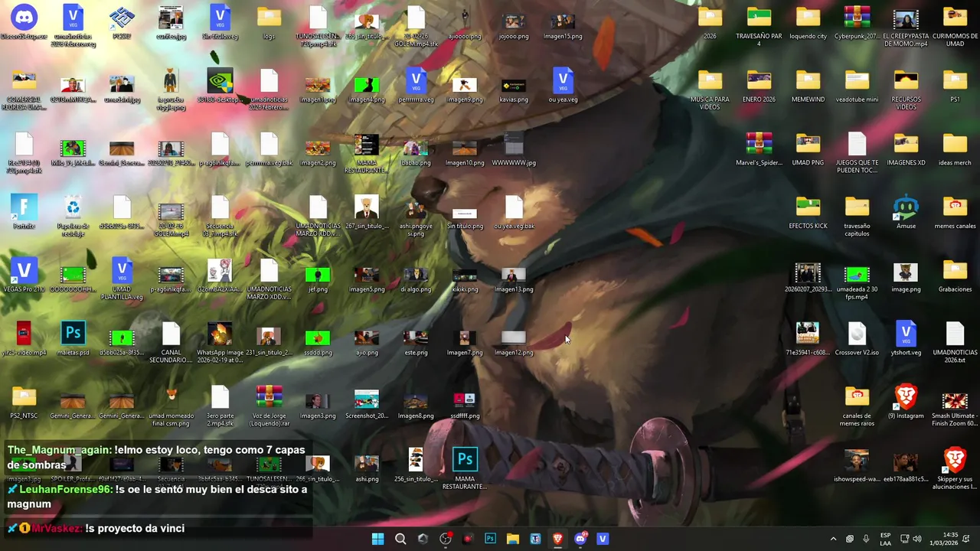Open Discord from the taskbar
This screenshot has height=551, width=980.
coord(580,539)
